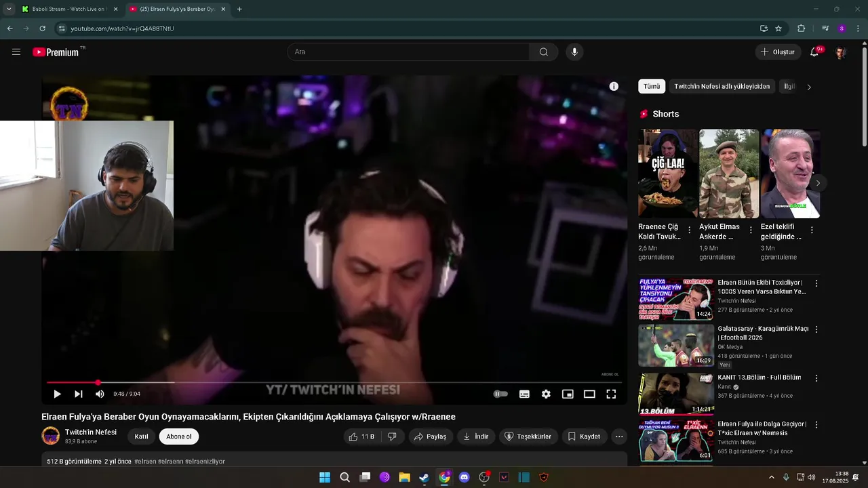Open Windows Start menu
The width and height of the screenshot is (868, 488).
(x=325, y=477)
